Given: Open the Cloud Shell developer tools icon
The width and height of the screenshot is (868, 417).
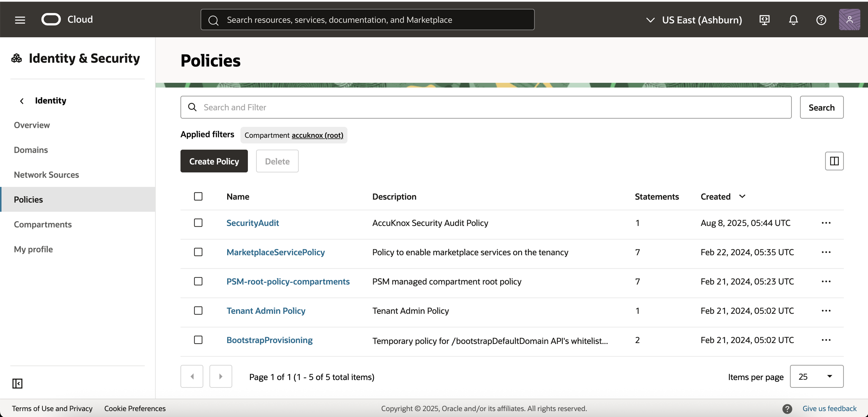Looking at the screenshot, I should 764,20.
